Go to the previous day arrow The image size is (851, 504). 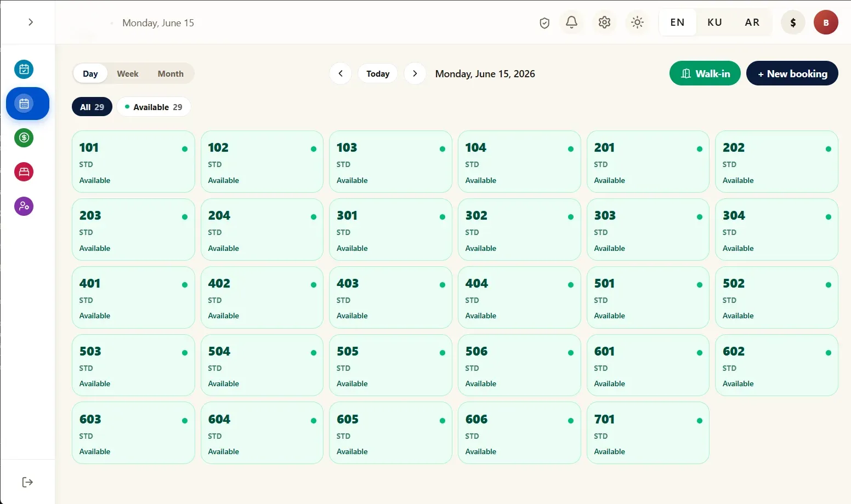tap(341, 73)
